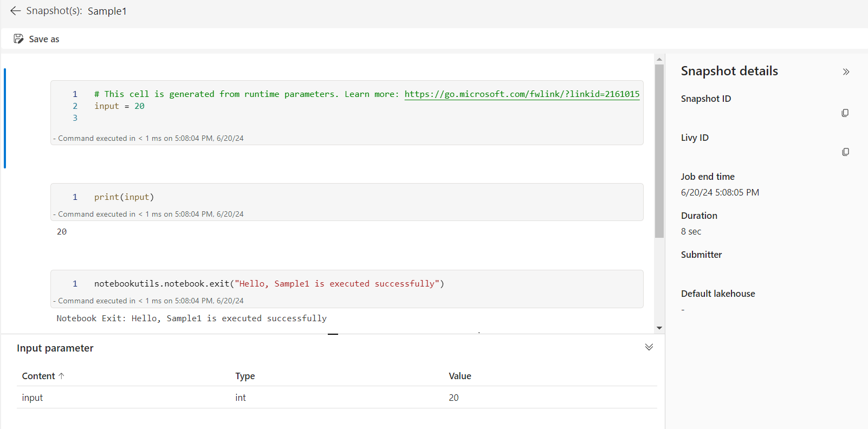Click the notebook scrollbar down arrow

click(x=659, y=328)
